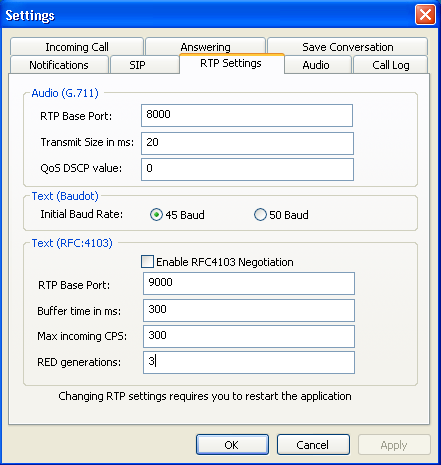The height and width of the screenshot is (465, 441).
Task: Click the RFC4103 RTP Base Port field
Action: coord(249,283)
